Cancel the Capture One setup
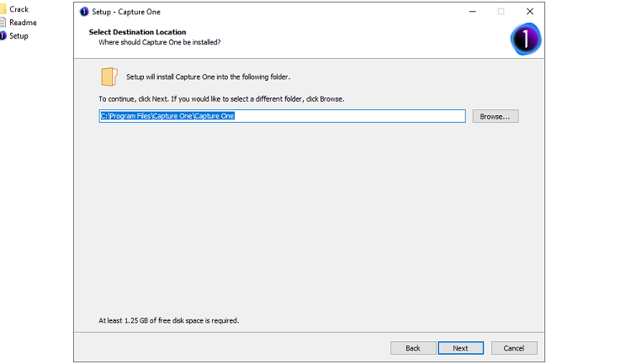 tap(514, 348)
